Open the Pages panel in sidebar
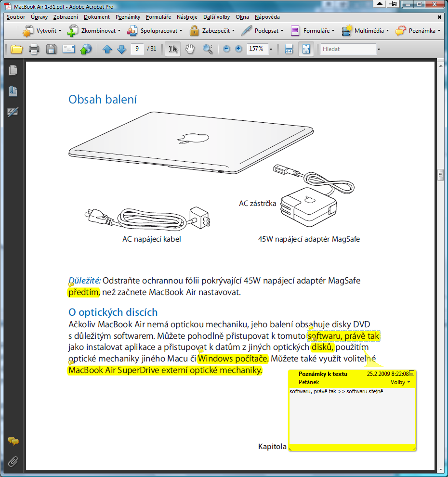The height and width of the screenshot is (477, 448). (x=13, y=71)
